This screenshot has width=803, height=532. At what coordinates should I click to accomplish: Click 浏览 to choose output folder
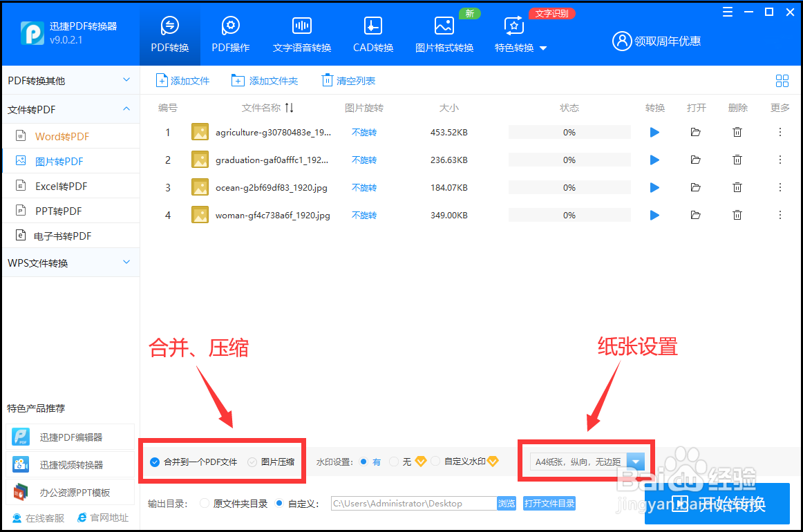point(507,503)
